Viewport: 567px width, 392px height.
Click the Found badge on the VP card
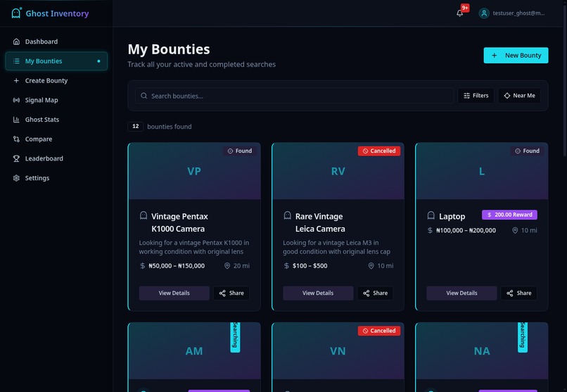click(x=240, y=151)
